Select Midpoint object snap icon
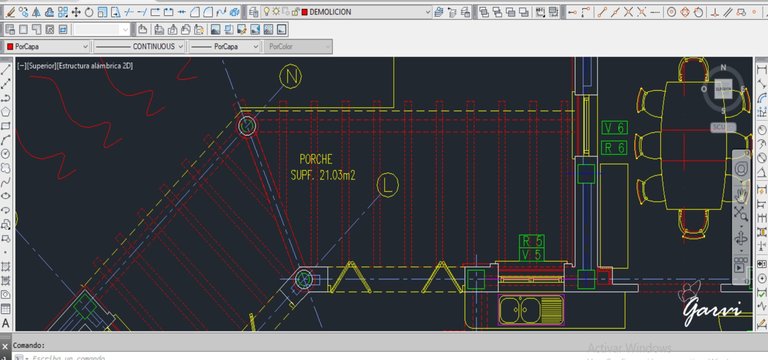The width and height of the screenshot is (768, 360). point(615,12)
